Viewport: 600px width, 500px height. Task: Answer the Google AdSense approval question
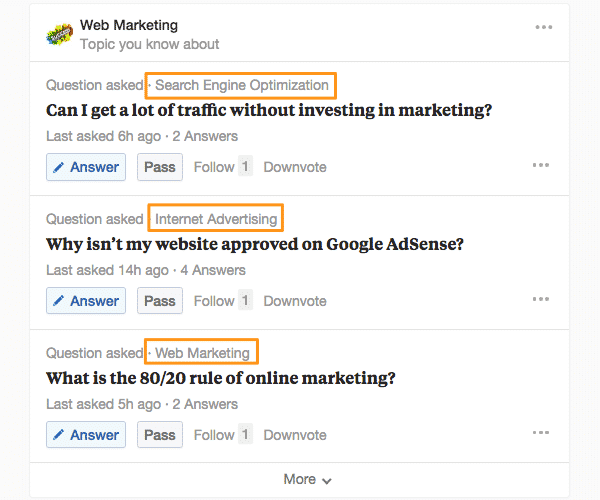(x=86, y=301)
